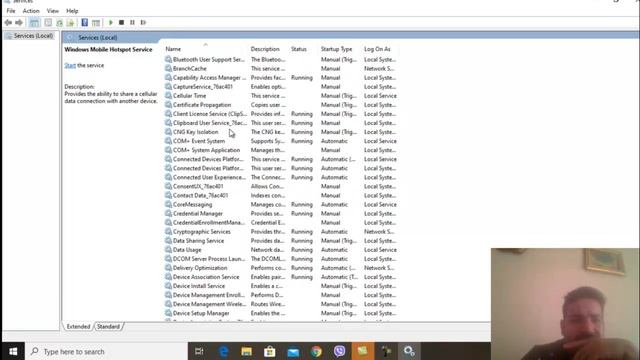This screenshot has height=360, width=640.
Task: Select the Bluetooth User Support Service row
Action: (281, 60)
